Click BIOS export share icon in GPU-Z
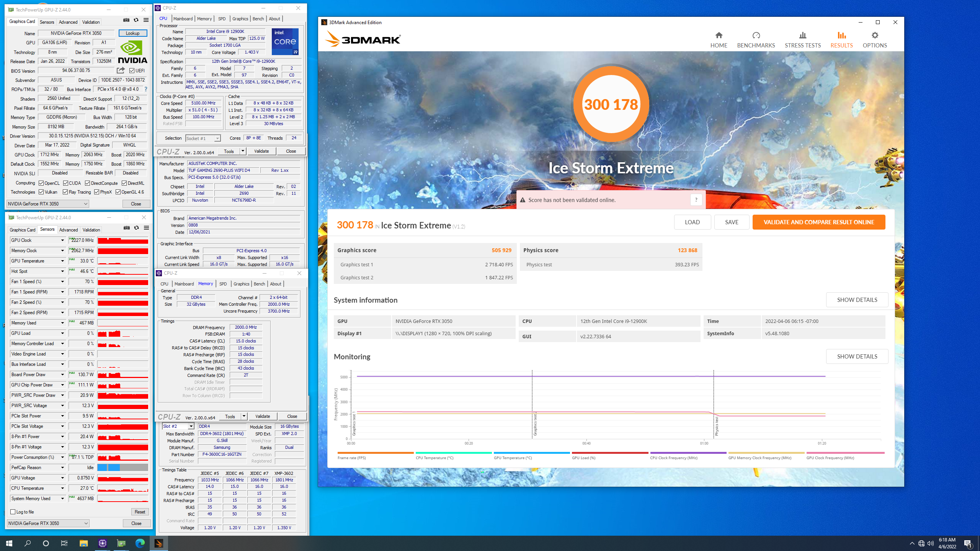This screenshot has height=551, width=980. coord(121,70)
